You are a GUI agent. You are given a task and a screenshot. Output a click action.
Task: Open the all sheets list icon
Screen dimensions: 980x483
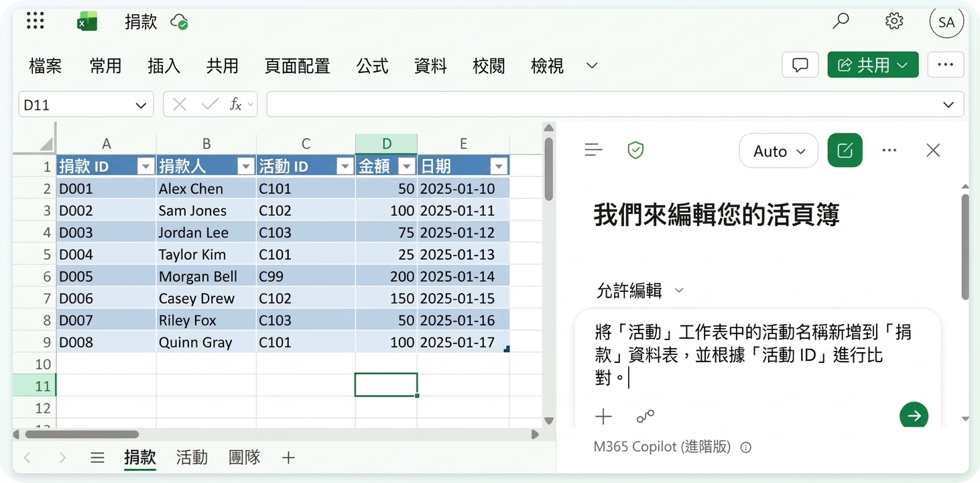click(x=97, y=458)
